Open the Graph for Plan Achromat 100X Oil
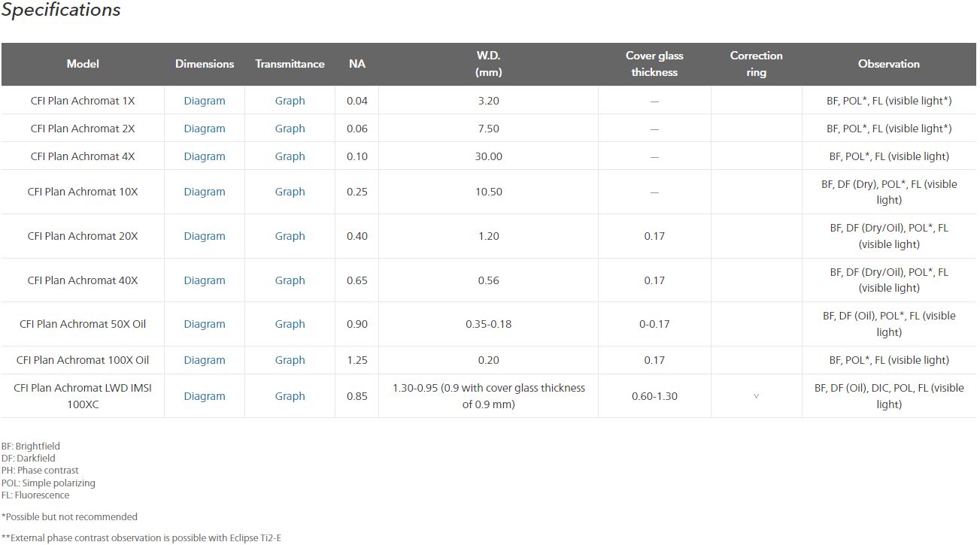The width and height of the screenshot is (980, 545). click(x=290, y=360)
